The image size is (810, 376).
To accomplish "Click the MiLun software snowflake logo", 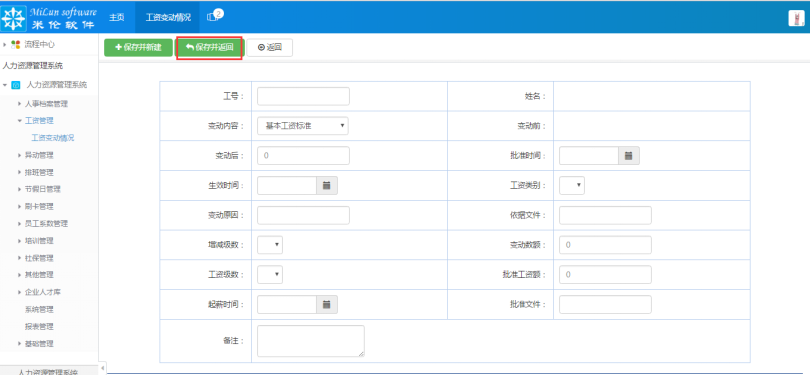I will click(13, 17).
